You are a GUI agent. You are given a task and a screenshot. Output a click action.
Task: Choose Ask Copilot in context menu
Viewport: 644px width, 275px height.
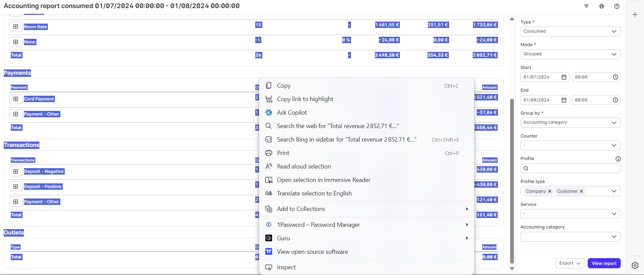point(367,113)
